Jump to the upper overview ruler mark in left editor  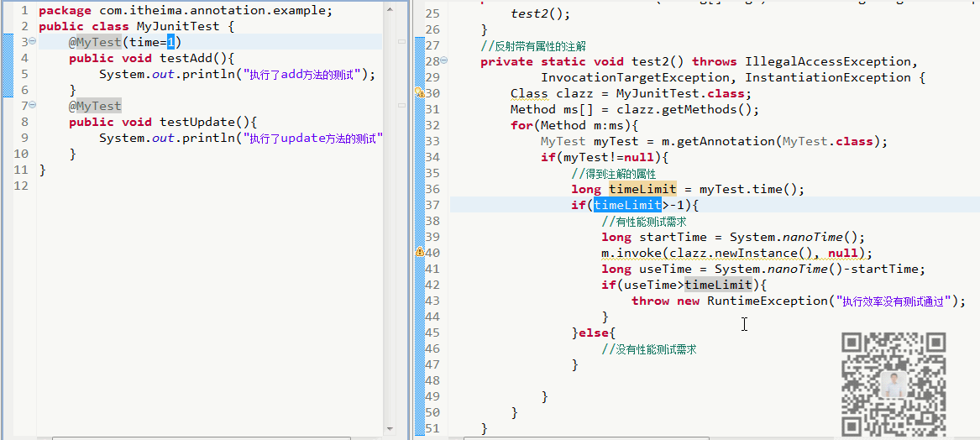pos(402,41)
